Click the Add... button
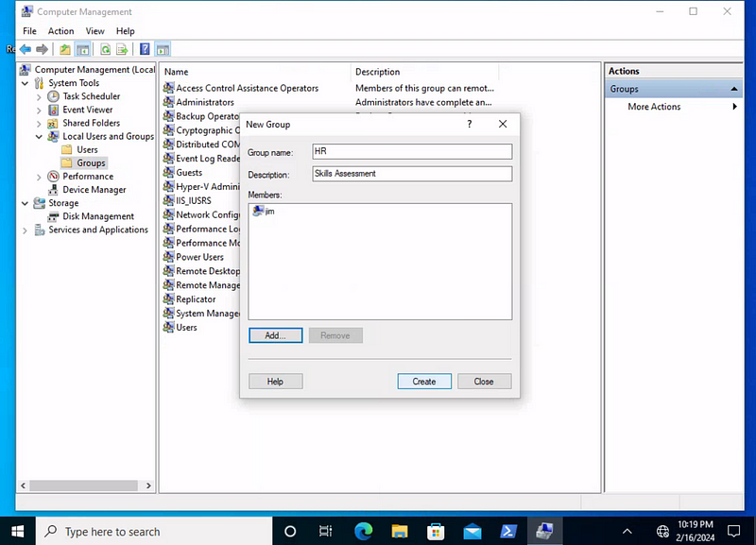Screen dimensions: 756x545 pos(276,335)
